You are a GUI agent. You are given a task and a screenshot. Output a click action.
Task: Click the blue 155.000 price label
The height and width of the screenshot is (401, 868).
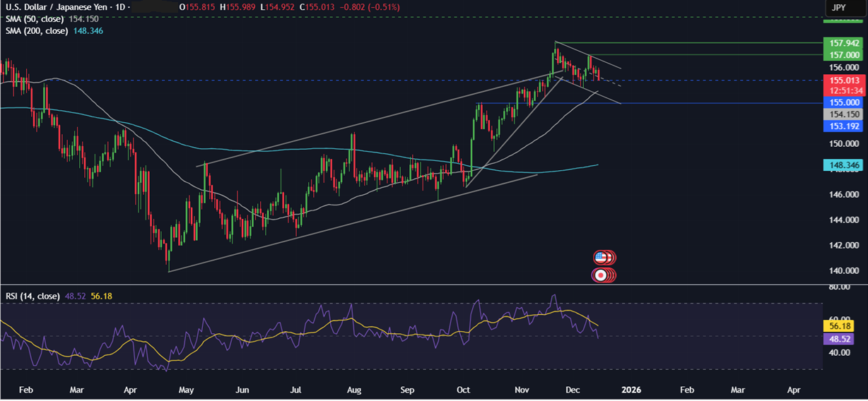tap(845, 102)
